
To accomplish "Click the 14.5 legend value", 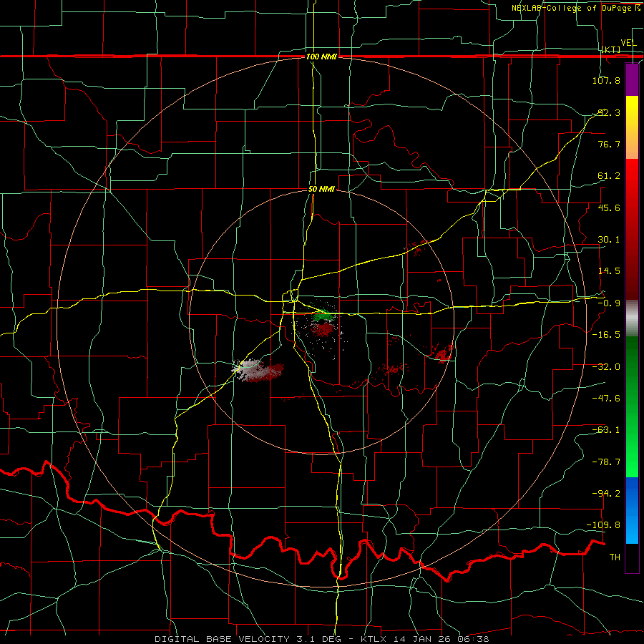I will (609, 270).
